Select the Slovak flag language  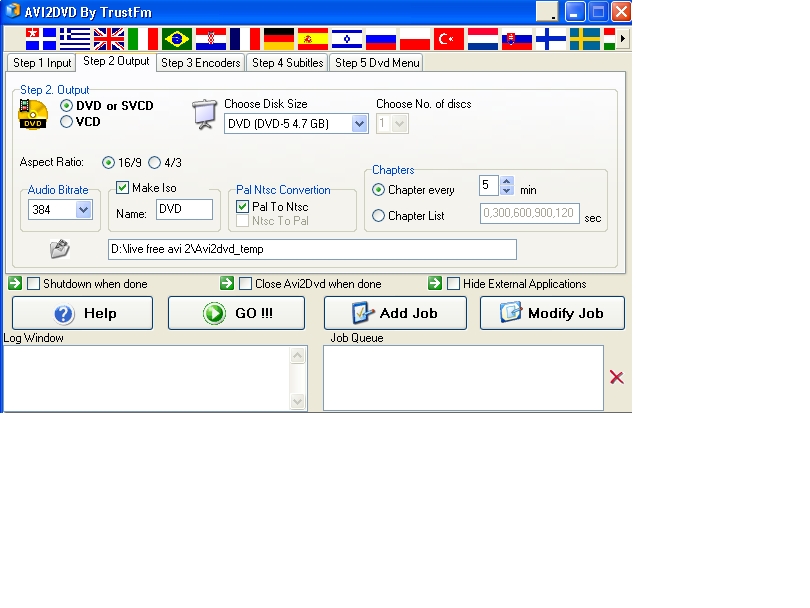pyautogui.click(x=517, y=39)
